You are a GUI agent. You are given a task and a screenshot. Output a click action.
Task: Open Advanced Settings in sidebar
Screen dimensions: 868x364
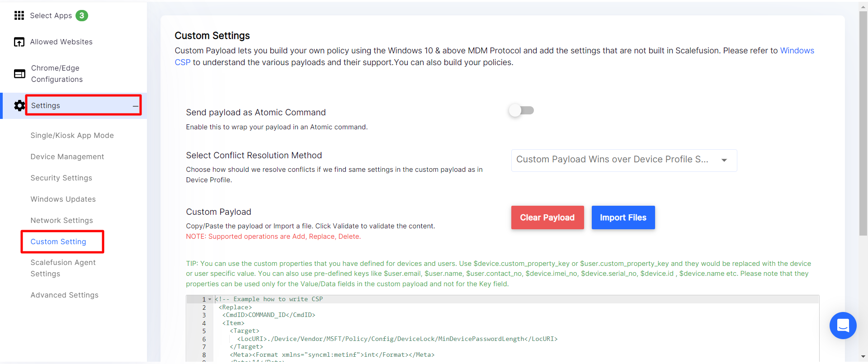click(x=65, y=295)
